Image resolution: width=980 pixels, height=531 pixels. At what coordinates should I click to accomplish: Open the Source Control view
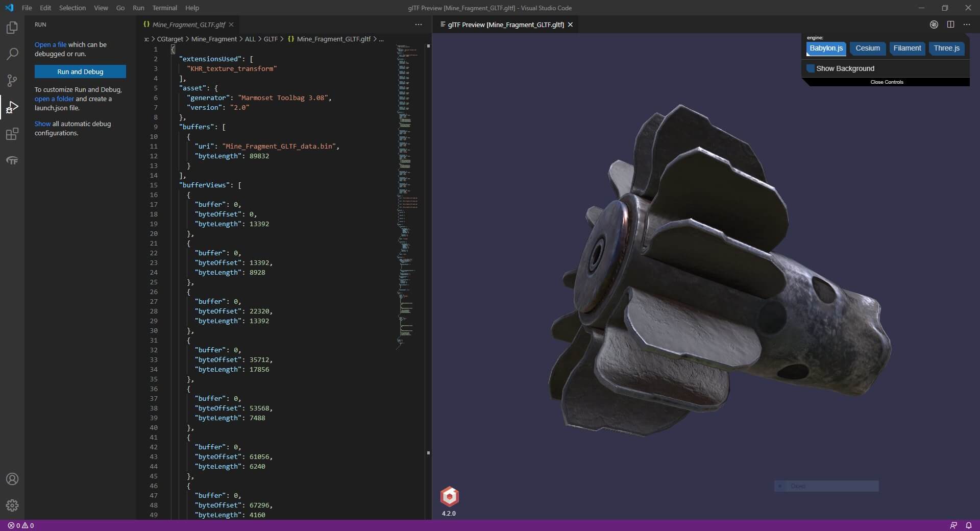12,81
